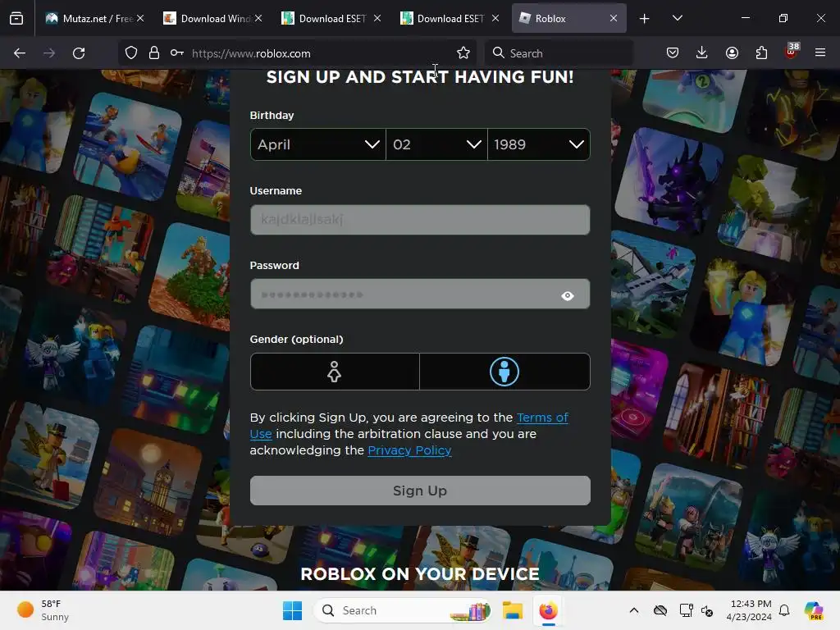Switch to first Download ESET tab
The image size is (840, 630).
331,18
